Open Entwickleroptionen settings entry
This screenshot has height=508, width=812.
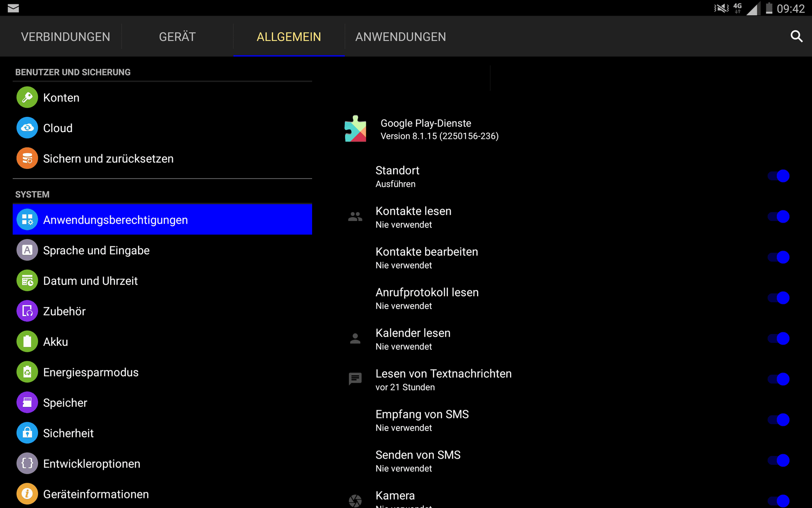(92, 464)
